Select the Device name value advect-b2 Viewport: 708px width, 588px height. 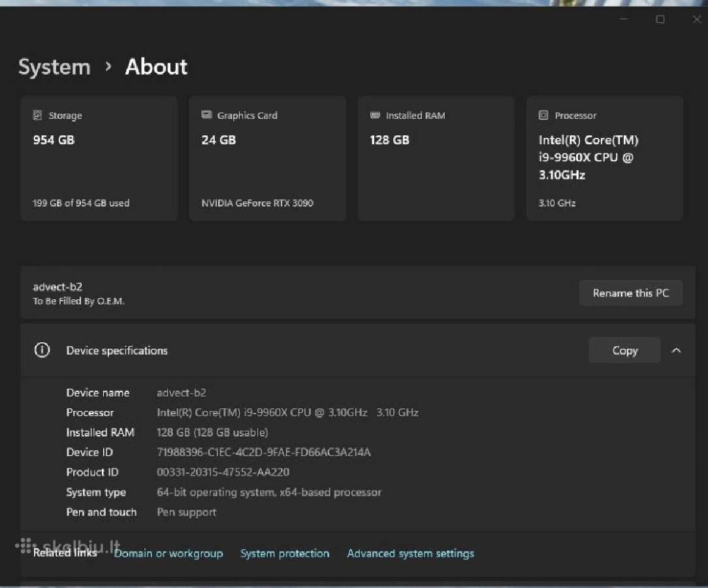pyautogui.click(x=182, y=393)
